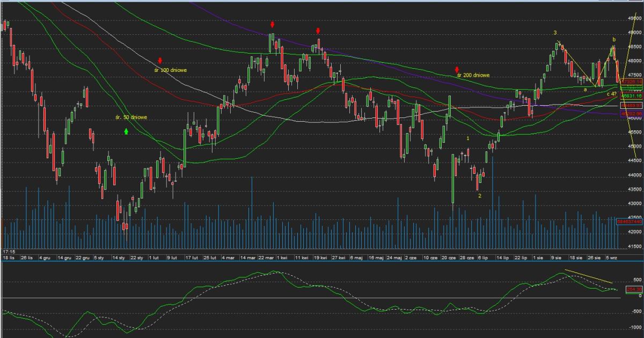Click the purple-bordered 46202 price tag

(x=632, y=114)
